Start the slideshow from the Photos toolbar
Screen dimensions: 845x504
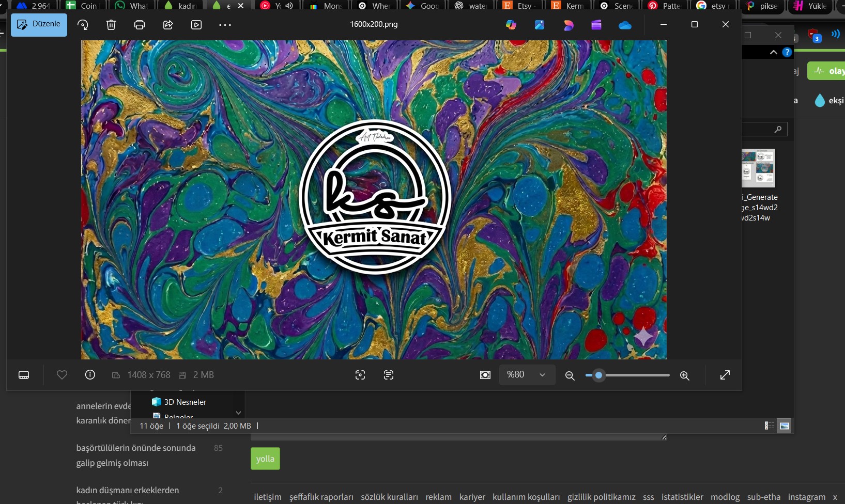tap(196, 25)
